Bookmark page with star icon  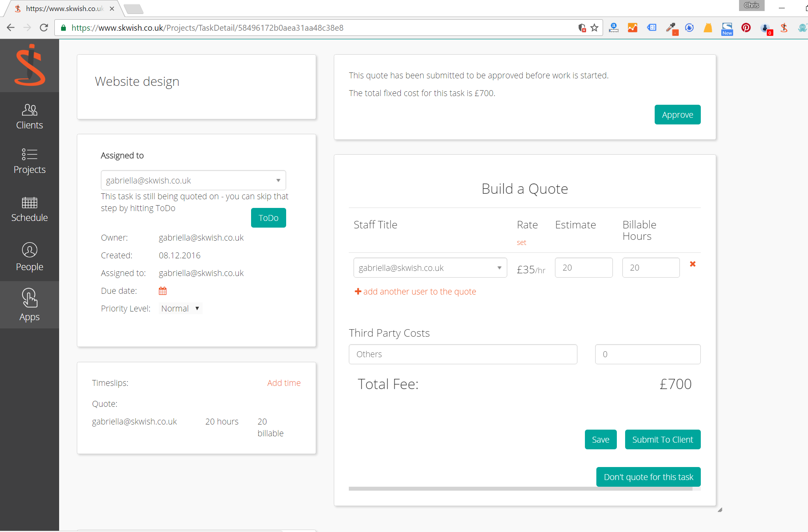594,28
